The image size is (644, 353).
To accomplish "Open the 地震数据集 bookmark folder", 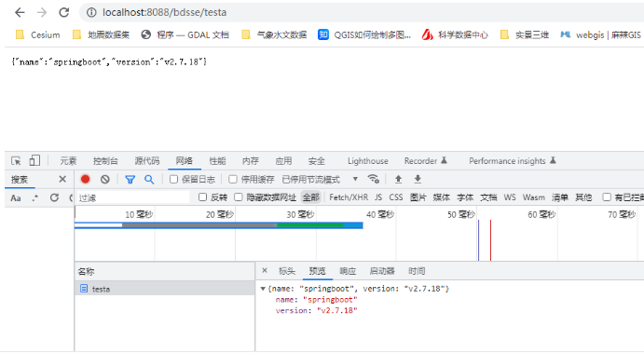I will pyautogui.click(x=101, y=34).
